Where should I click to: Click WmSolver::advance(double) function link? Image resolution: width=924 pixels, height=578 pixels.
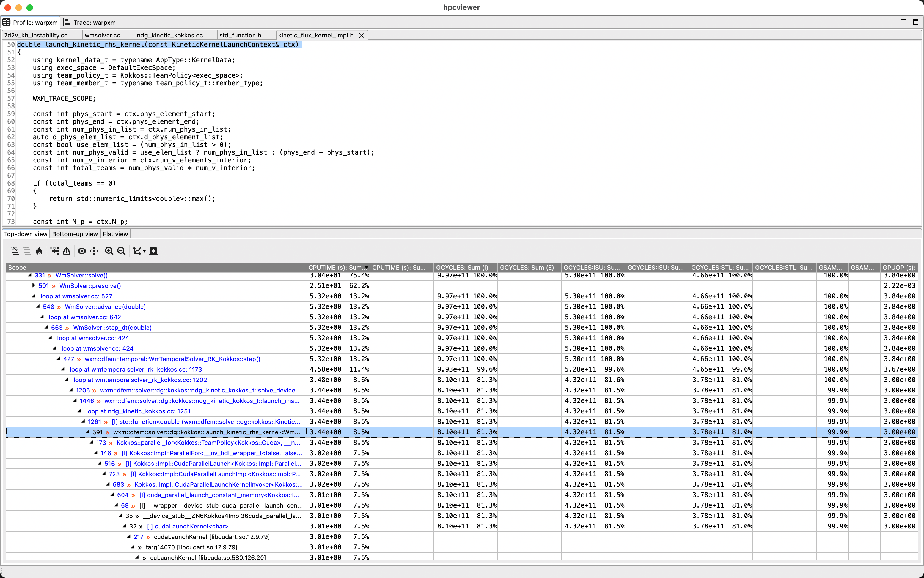(x=105, y=307)
